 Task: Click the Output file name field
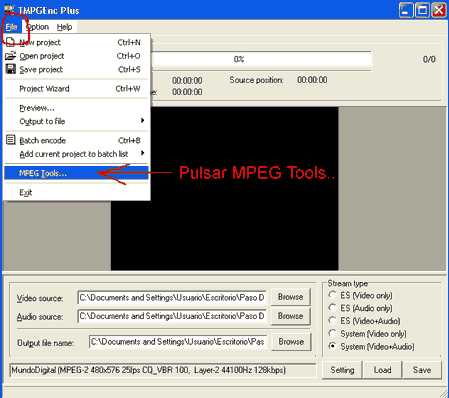click(x=178, y=342)
